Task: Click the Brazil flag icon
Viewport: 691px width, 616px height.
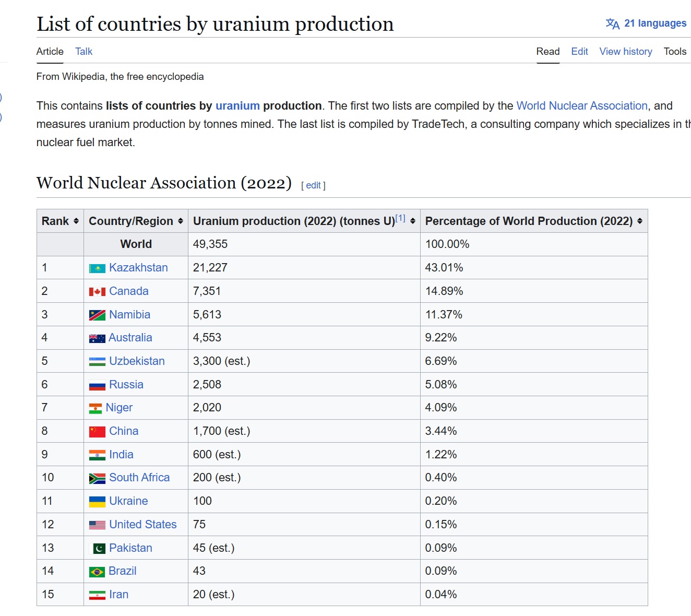Action: (x=97, y=572)
